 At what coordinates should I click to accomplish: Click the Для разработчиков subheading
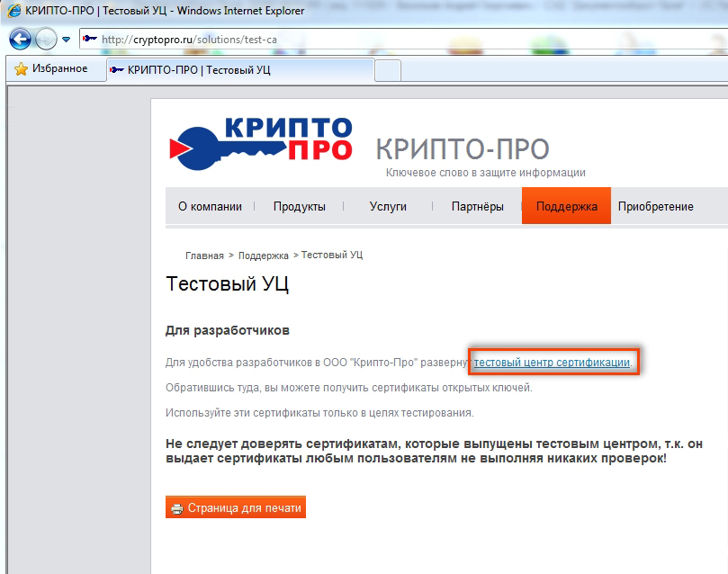tap(228, 330)
